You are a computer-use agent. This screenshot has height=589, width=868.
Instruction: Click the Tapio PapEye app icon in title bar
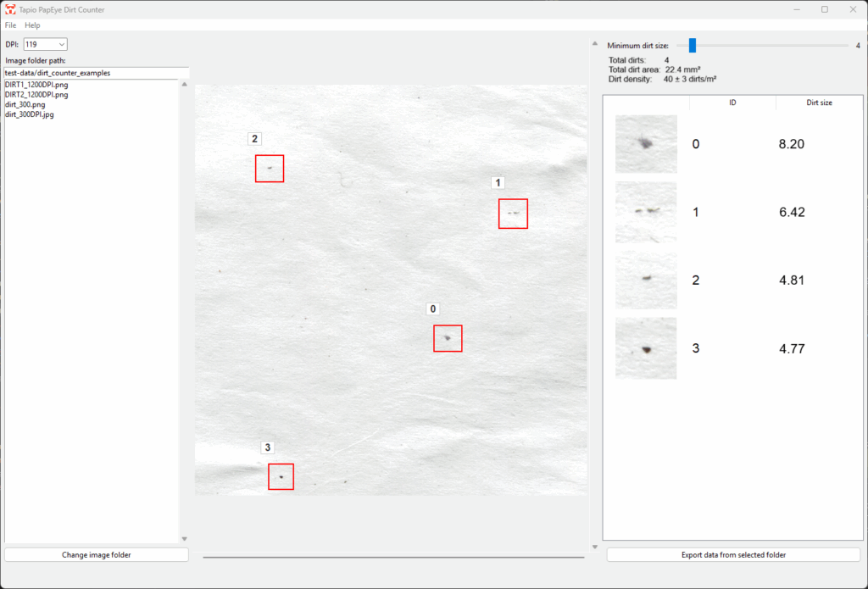12,9
